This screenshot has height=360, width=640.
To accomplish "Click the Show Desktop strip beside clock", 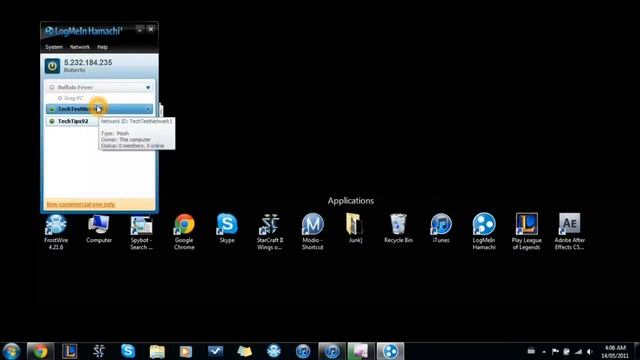I will [x=637, y=351].
